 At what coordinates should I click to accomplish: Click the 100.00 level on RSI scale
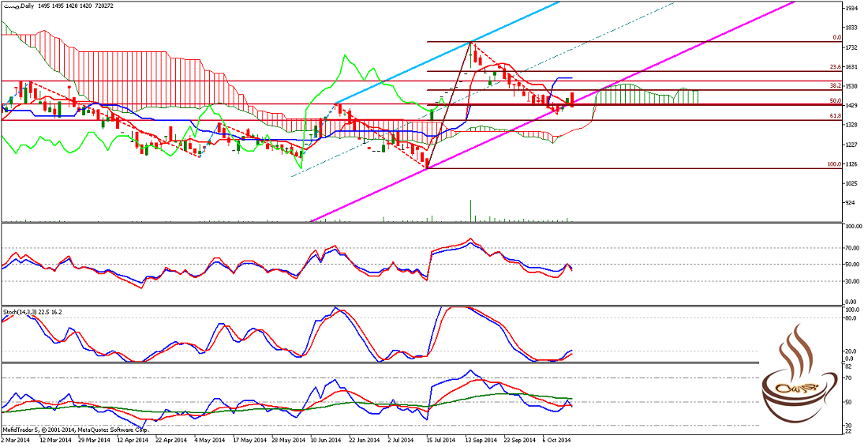852,227
